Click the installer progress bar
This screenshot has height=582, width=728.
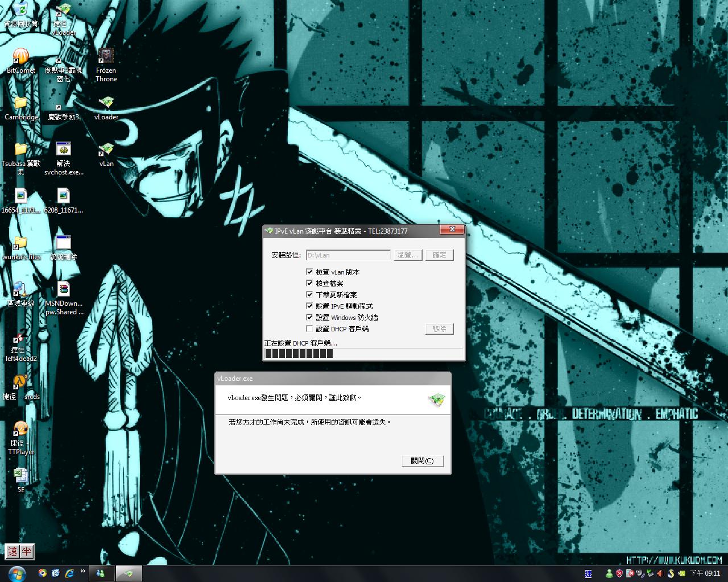364,354
